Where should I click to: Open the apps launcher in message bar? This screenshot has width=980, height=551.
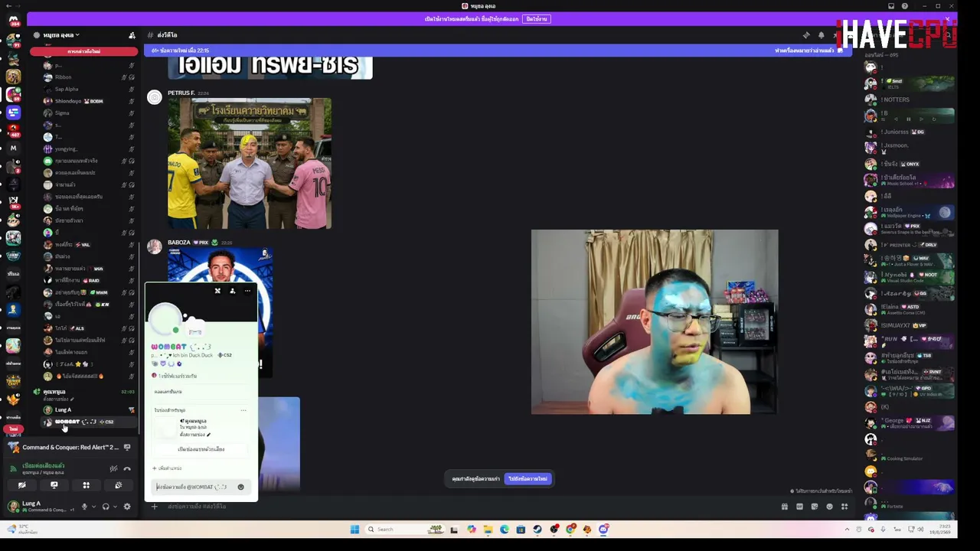(844, 507)
